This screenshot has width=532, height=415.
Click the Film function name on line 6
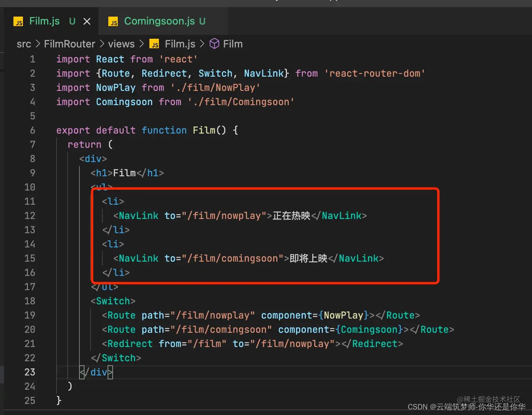pyautogui.click(x=204, y=130)
